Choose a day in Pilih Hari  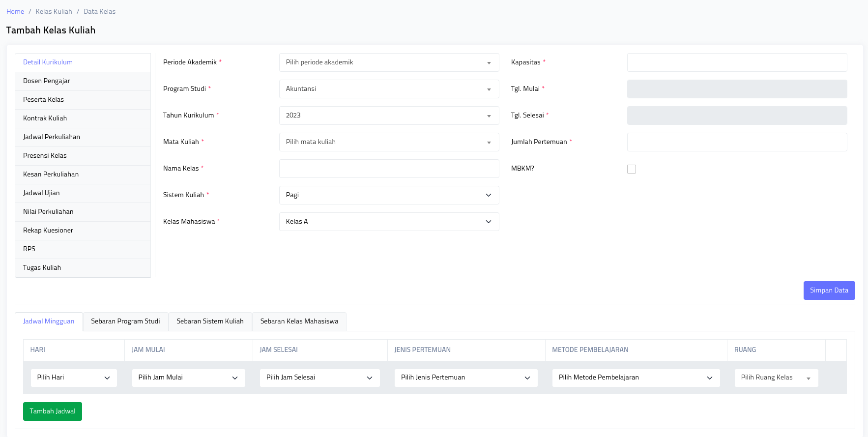pos(74,378)
